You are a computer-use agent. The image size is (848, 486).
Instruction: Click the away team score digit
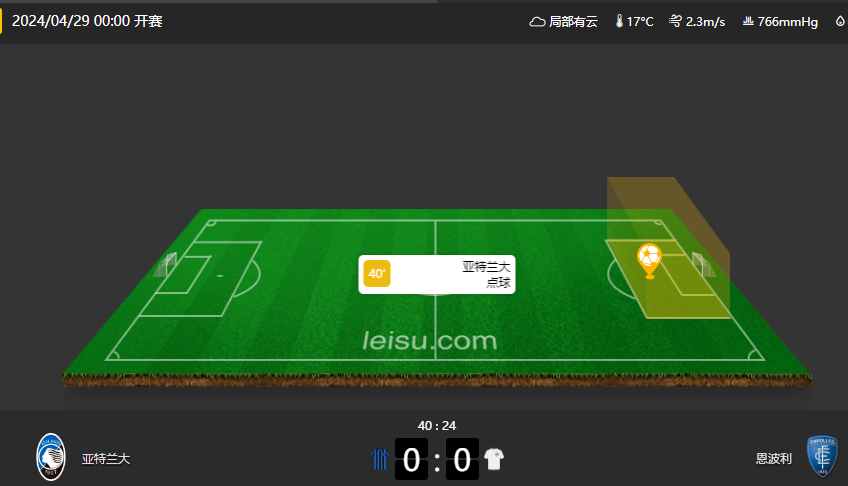pyautogui.click(x=462, y=459)
